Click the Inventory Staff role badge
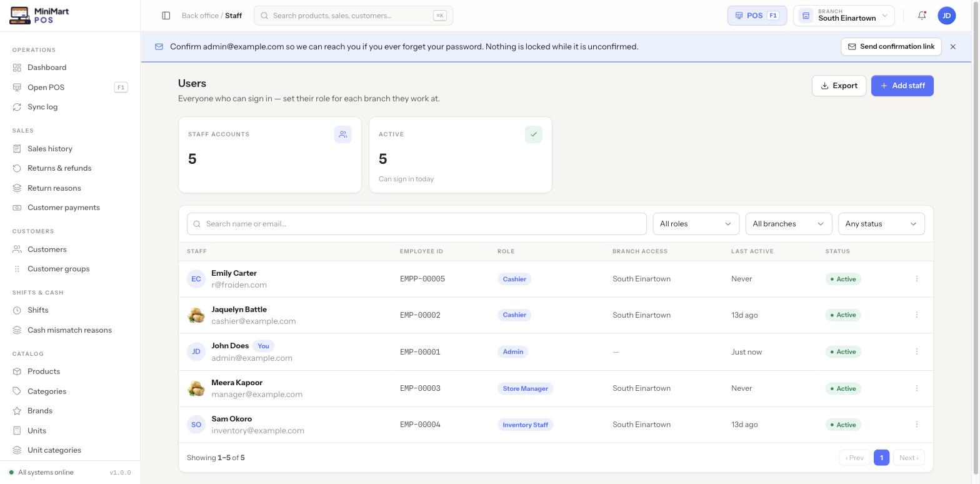This screenshot has height=484, width=980. [x=526, y=425]
